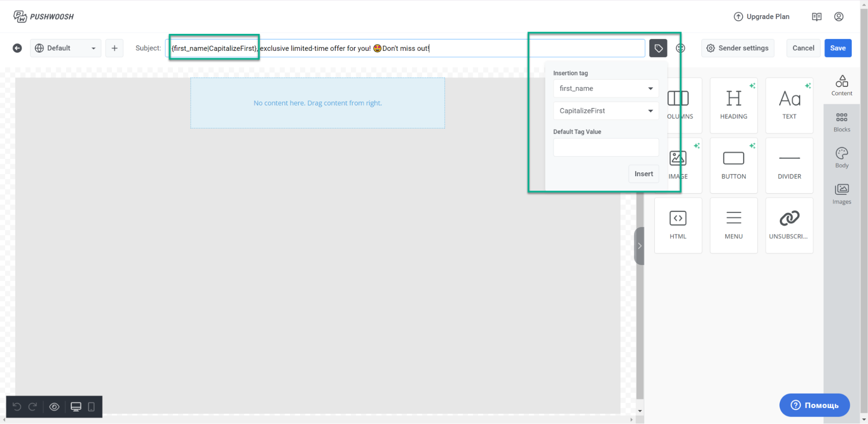Toggle preview with the eye icon

point(54,407)
